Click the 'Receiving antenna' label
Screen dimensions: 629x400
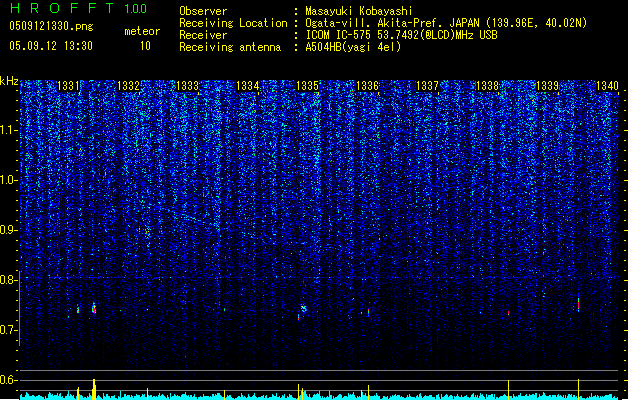point(230,47)
